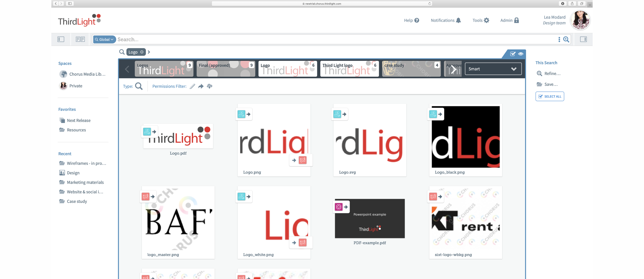Toggle the left sidebar panel icon
This screenshot has width=644, height=279.
[61, 39]
